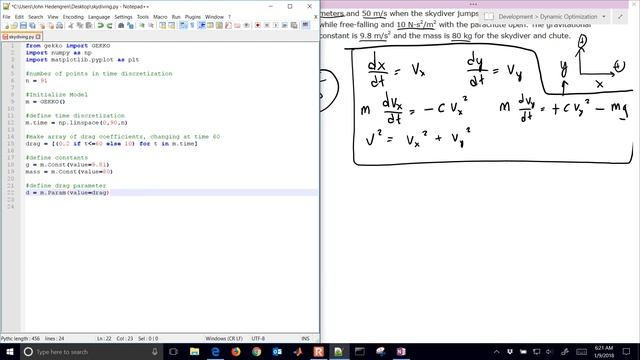640x360 pixels.
Task: Open the user-defined language dialog icon
Action: tap(210, 25)
